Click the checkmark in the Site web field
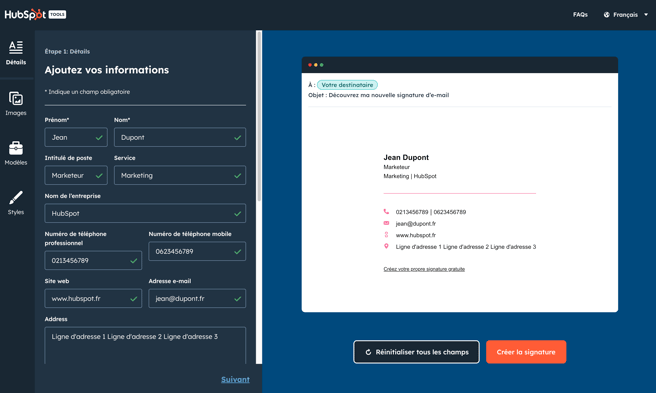Image resolution: width=656 pixels, height=393 pixels. tap(133, 299)
